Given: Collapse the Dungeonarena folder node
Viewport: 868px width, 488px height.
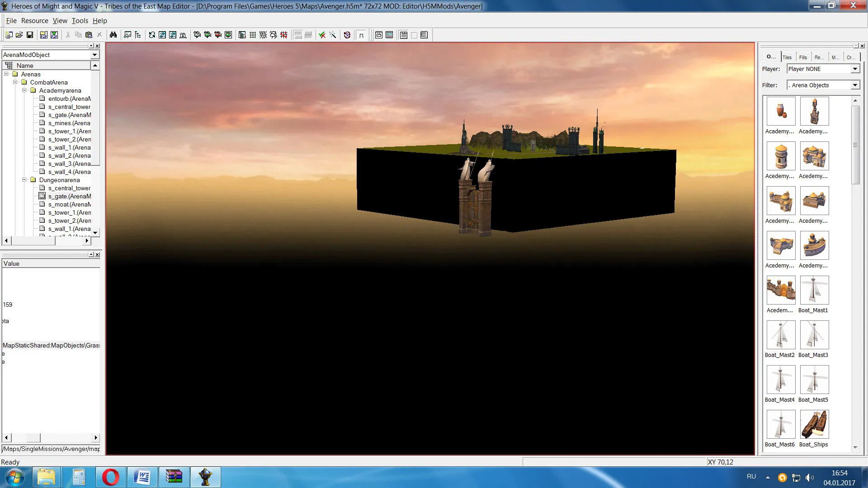Looking at the screenshot, I should [x=24, y=180].
